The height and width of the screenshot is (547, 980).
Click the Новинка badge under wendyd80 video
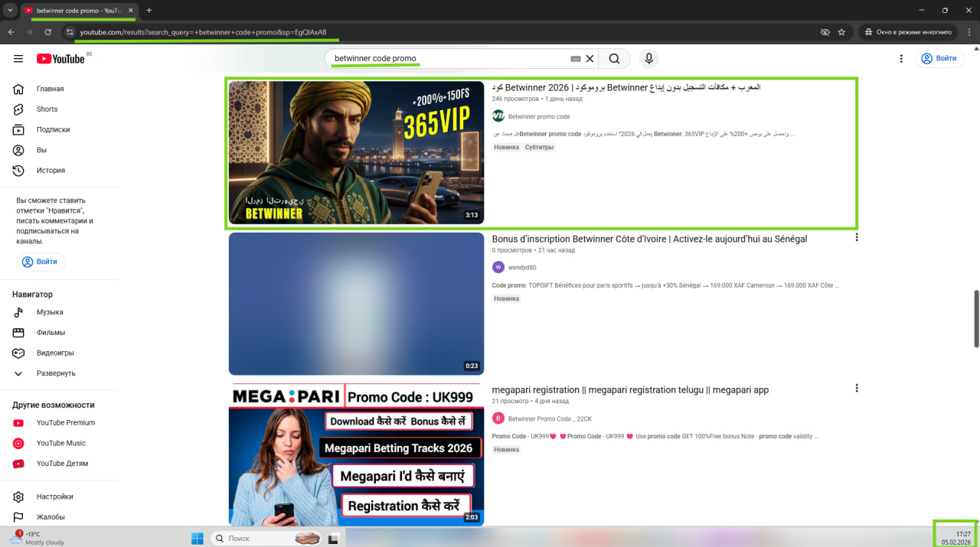[506, 299]
